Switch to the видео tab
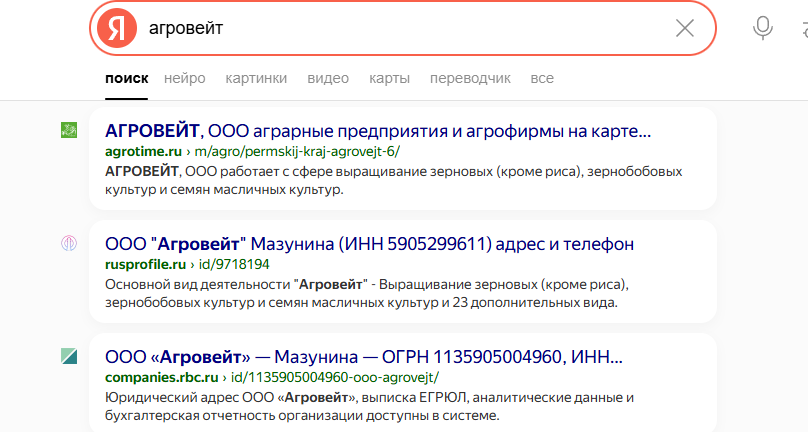 pyautogui.click(x=328, y=78)
